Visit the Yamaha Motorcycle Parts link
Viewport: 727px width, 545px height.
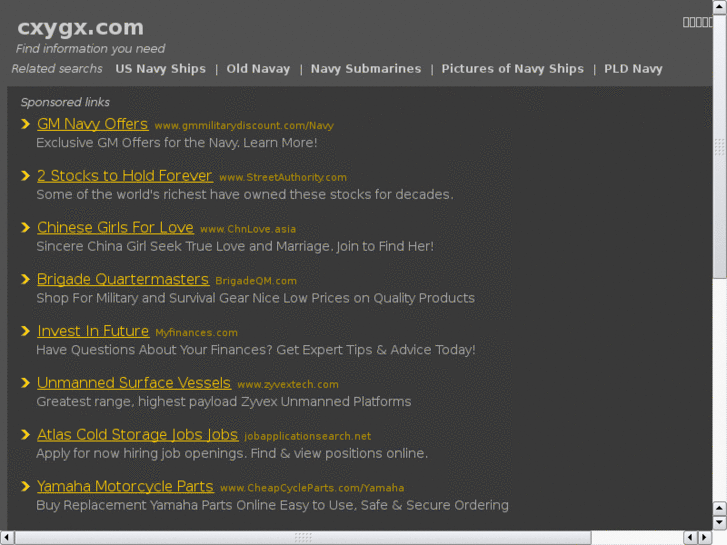tap(125, 486)
